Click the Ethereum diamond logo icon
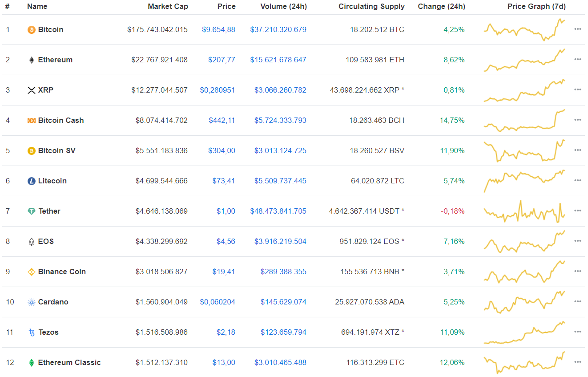The image size is (588, 377). [x=32, y=60]
